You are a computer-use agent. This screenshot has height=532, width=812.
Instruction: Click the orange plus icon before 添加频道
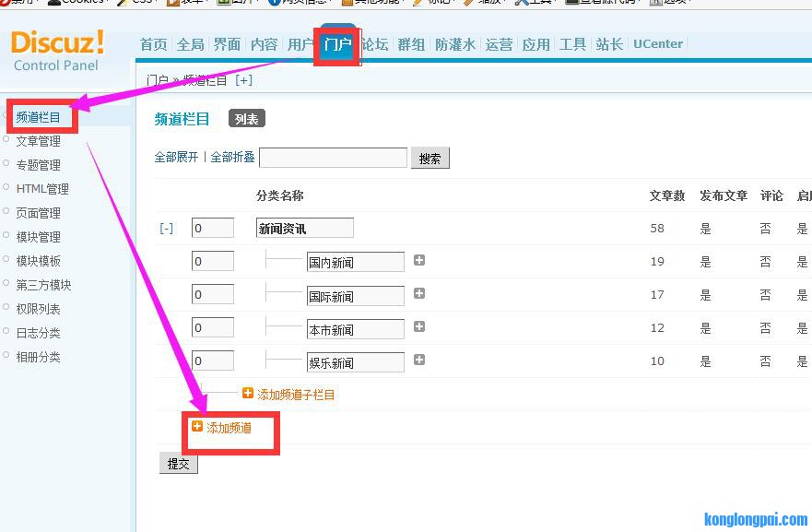click(197, 427)
